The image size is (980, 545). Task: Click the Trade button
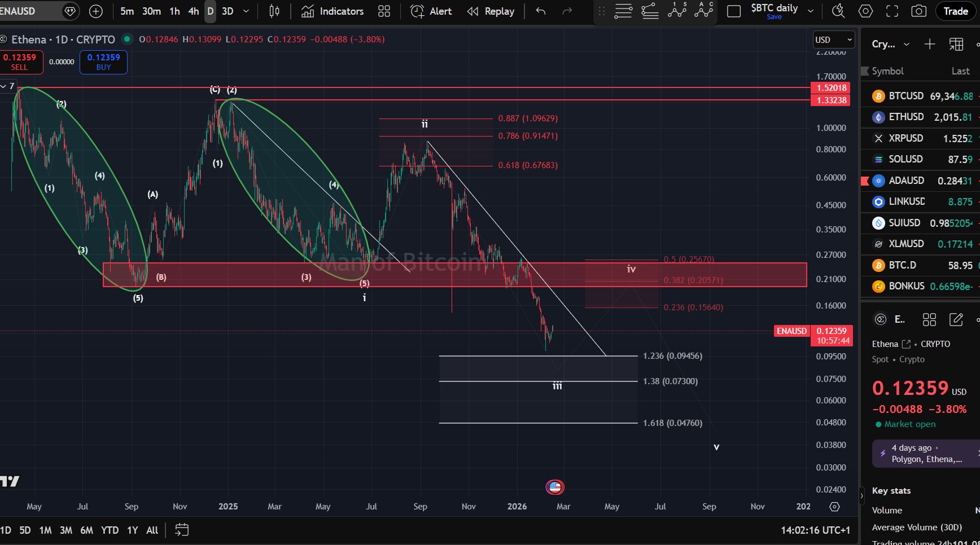click(x=956, y=11)
